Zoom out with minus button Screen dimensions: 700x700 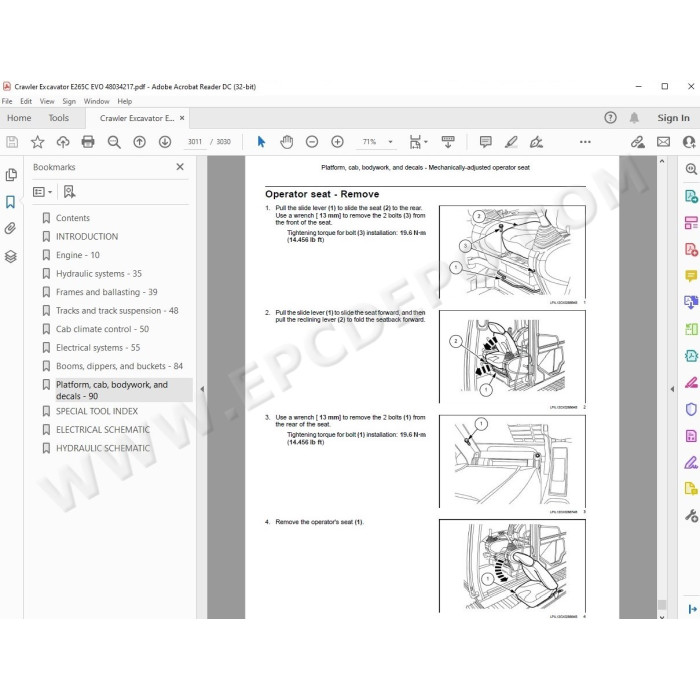(x=312, y=142)
